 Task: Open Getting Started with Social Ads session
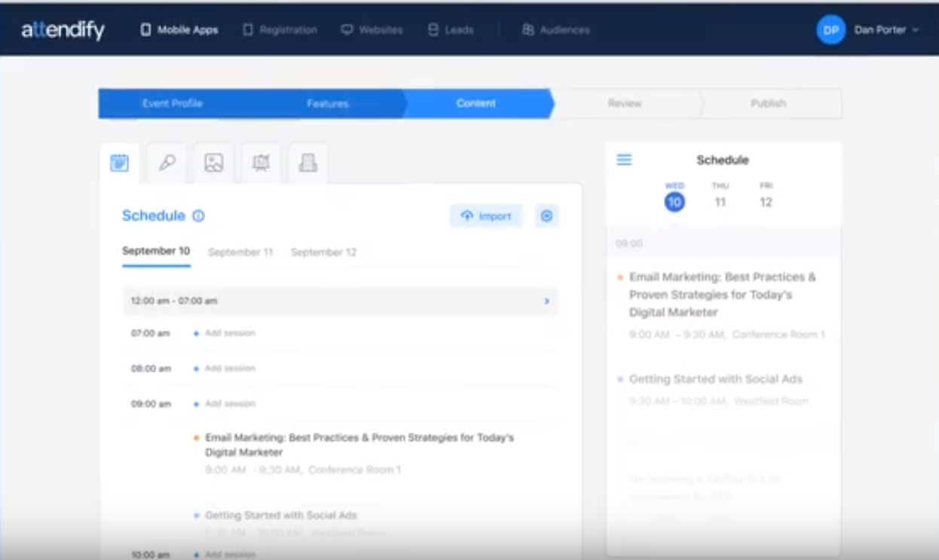point(281,516)
